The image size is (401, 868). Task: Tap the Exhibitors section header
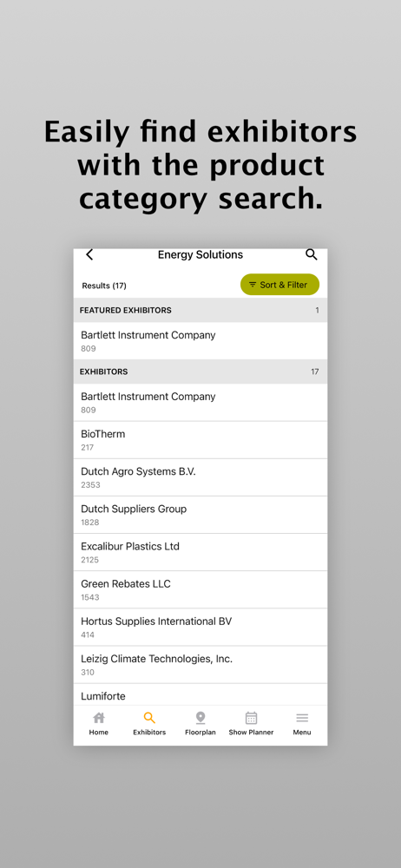coord(200,372)
